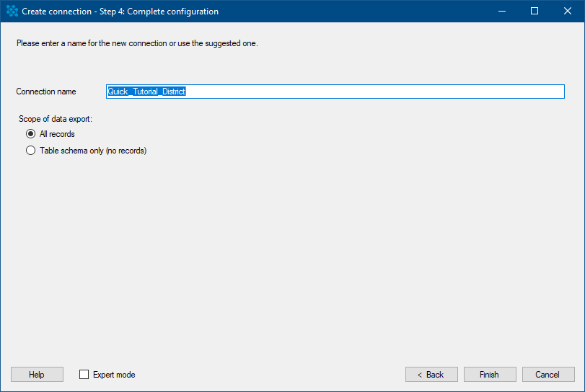Minimize the Create connection dialog

tap(502, 12)
